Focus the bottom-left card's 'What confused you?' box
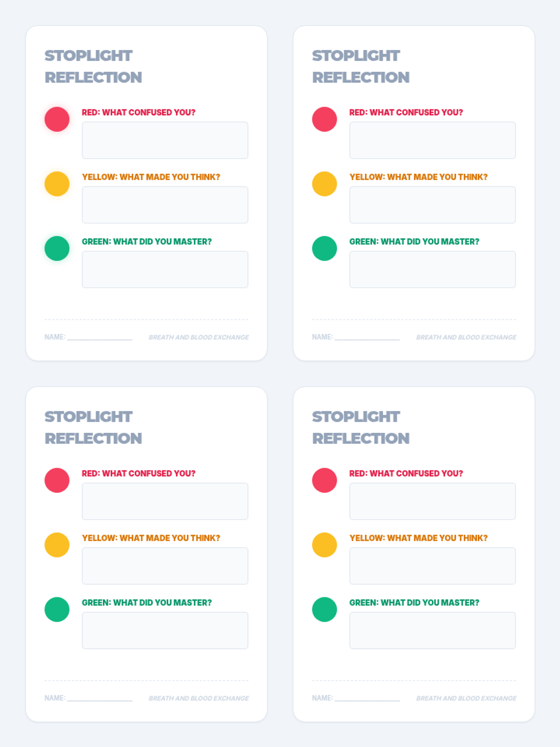This screenshot has height=747, width=560. point(165,501)
